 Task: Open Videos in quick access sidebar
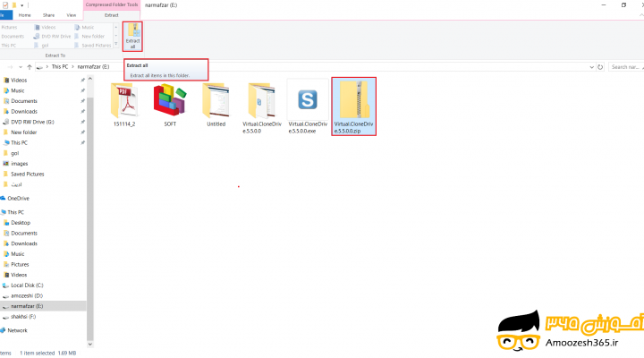19,81
